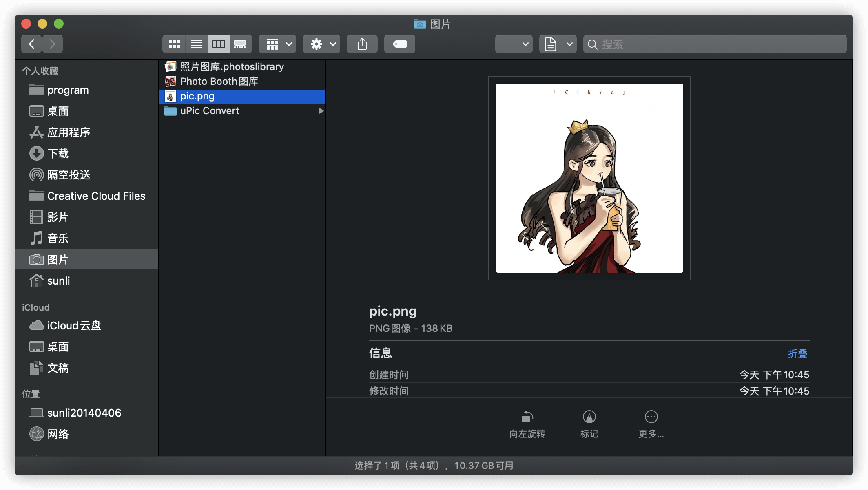Viewport: 868px width, 490px height.
Task: Go forward with the right arrow button
Action: (53, 44)
